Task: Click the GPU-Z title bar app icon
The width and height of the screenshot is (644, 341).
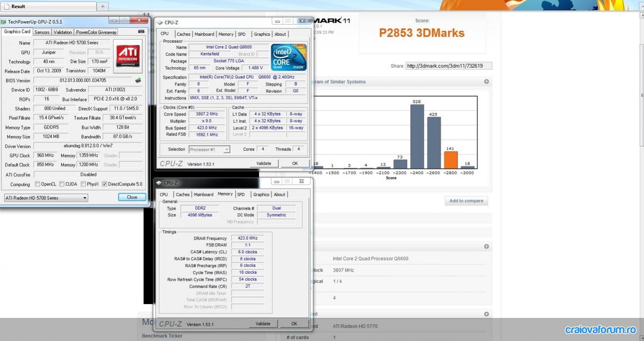Action: (x=4, y=22)
